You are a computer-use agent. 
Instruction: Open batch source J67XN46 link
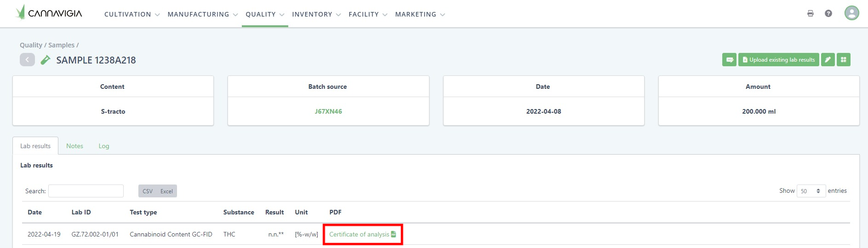coord(328,111)
